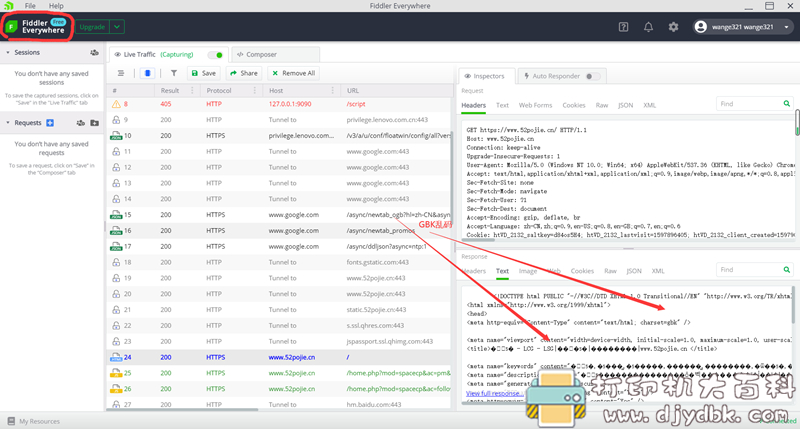
Task: Select session 10 JSON icon
Action: (116, 136)
